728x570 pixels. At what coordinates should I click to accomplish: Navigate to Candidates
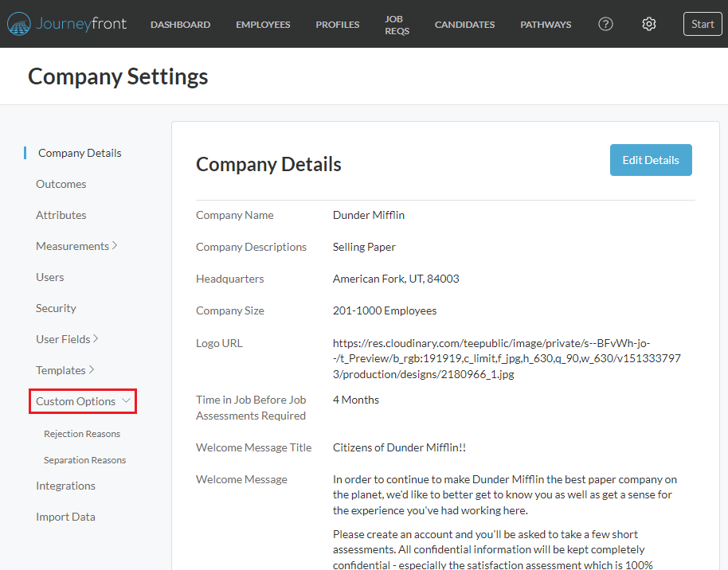[464, 25]
